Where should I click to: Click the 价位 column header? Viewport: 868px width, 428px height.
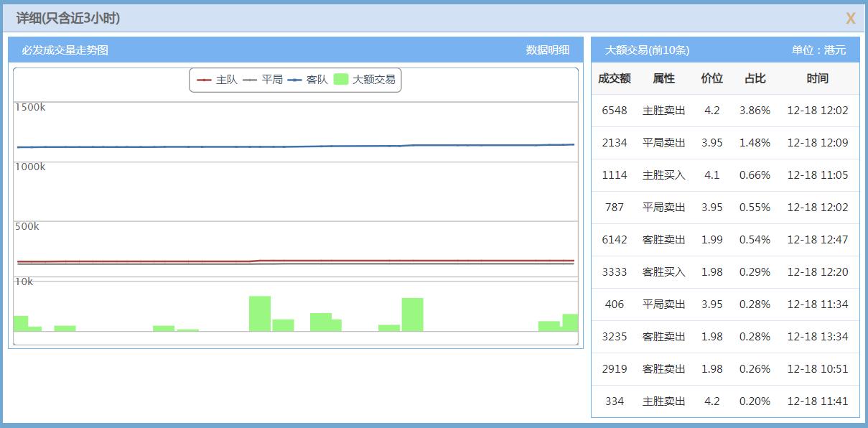pos(711,78)
